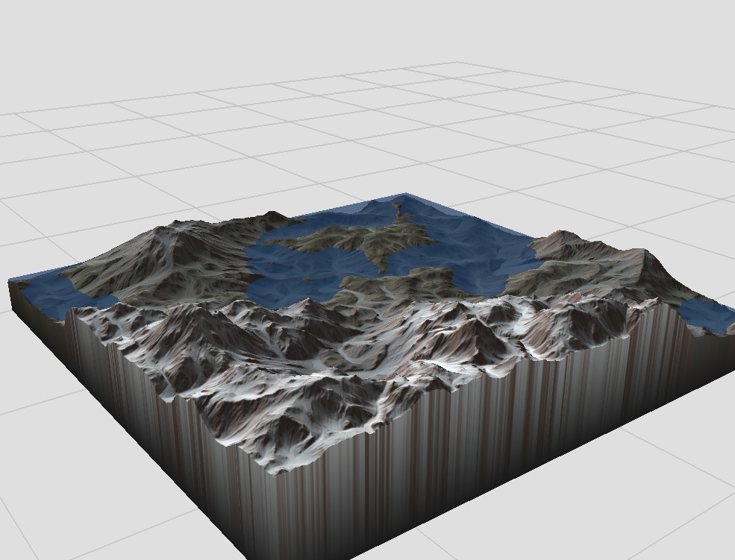
Task: Click grid floor in bottom-right of viewport
Action: [634, 507]
